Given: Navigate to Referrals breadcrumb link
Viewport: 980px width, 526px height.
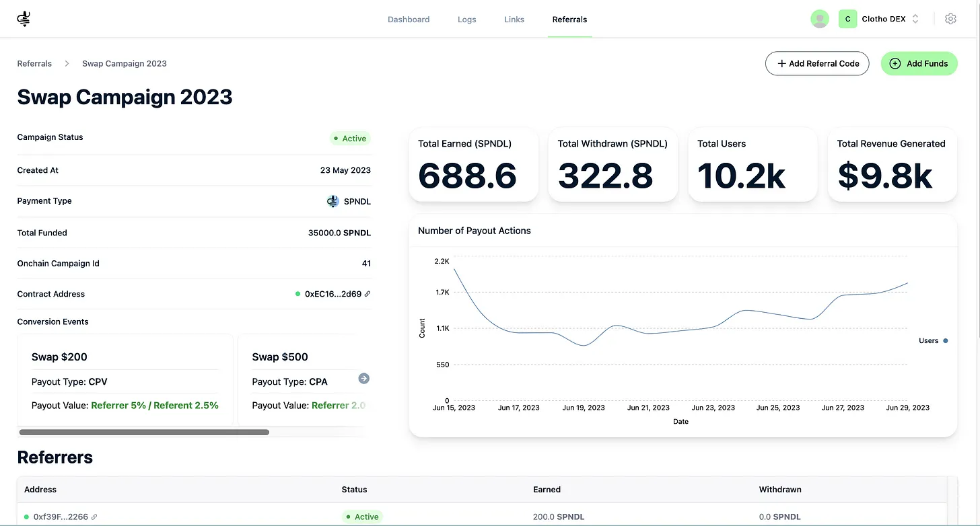Looking at the screenshot, I should point(34,64).
